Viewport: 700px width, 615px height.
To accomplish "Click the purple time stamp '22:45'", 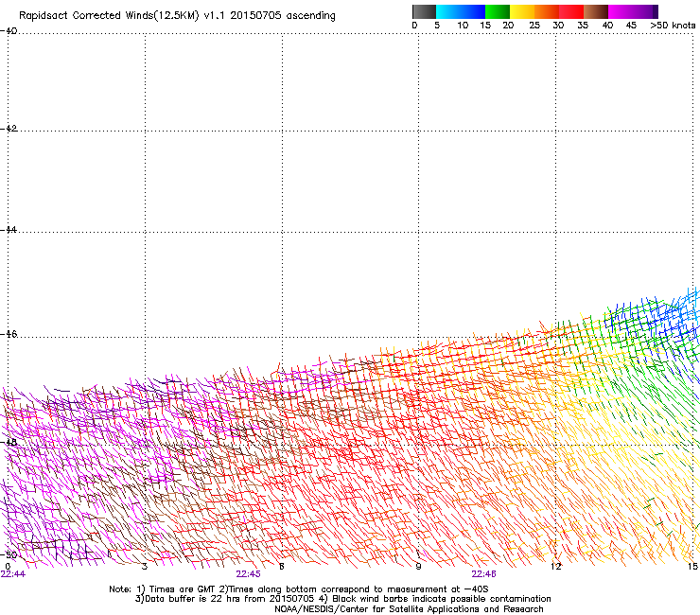I will click(248, 574).
